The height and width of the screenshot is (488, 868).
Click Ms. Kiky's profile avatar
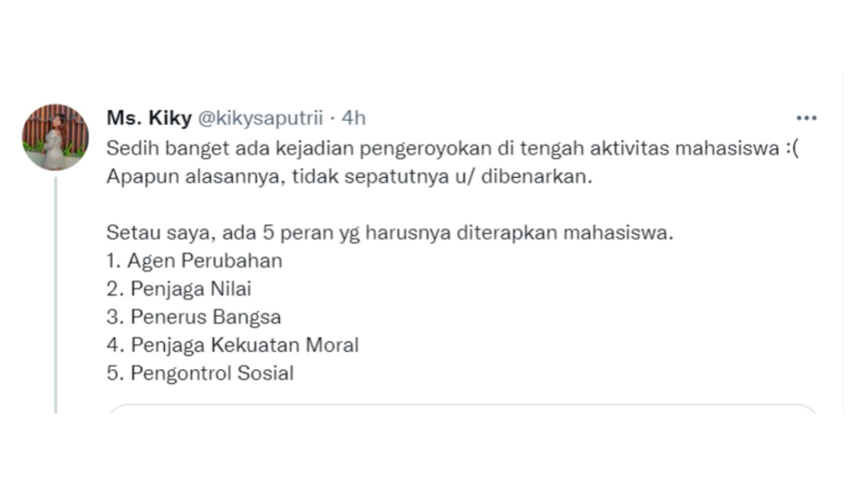coord(55,137)
